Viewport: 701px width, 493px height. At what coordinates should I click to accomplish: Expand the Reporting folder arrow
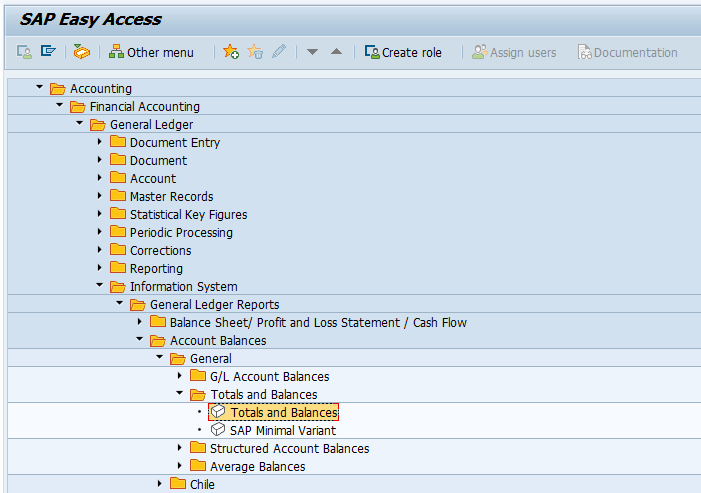[x=100, y=267]
